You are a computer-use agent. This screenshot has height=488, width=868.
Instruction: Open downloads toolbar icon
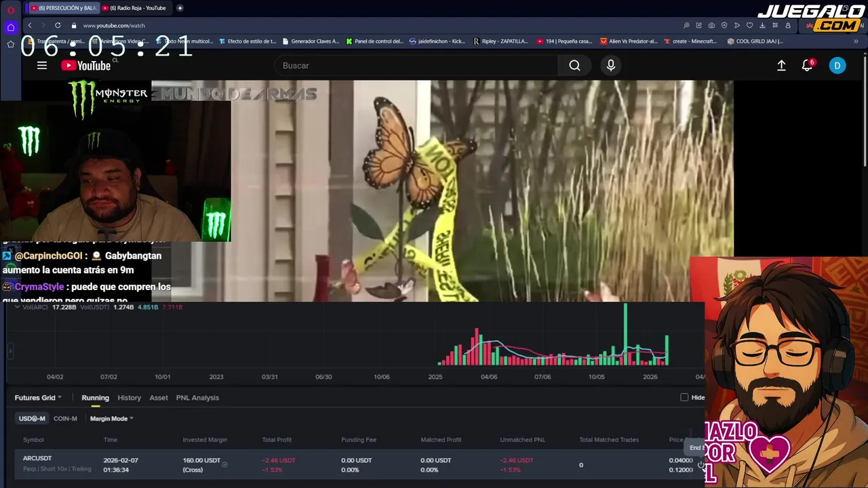pyautogui.click(x=762, y=25)
